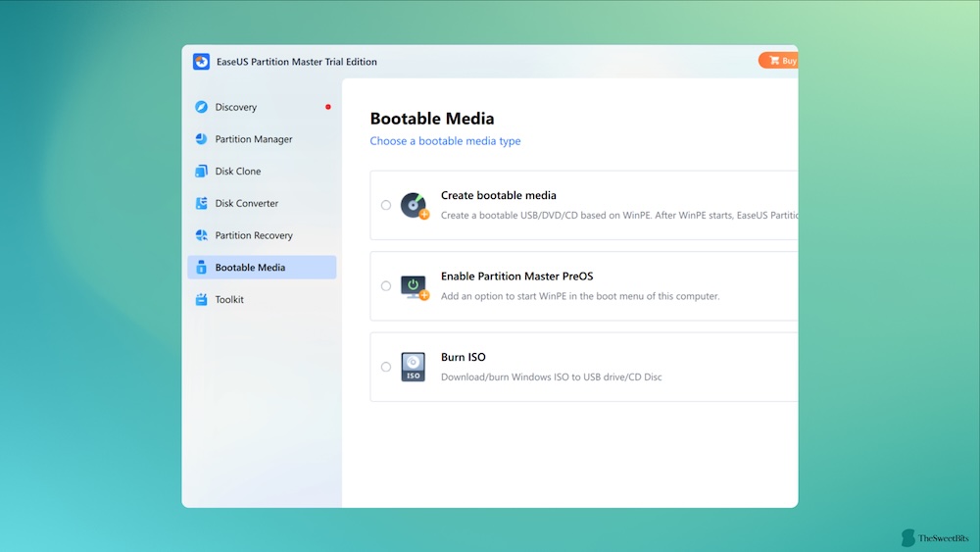Click 'Download/burn Windows ISO' description text

(551, 376)
